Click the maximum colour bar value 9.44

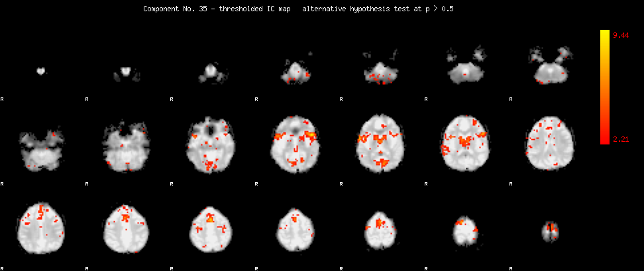621,35
